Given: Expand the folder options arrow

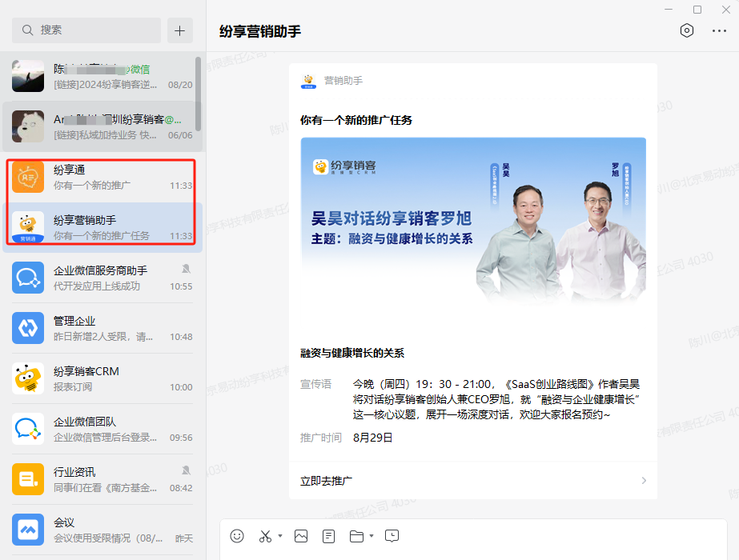Looking at the screenshot, I should [372, 535].
